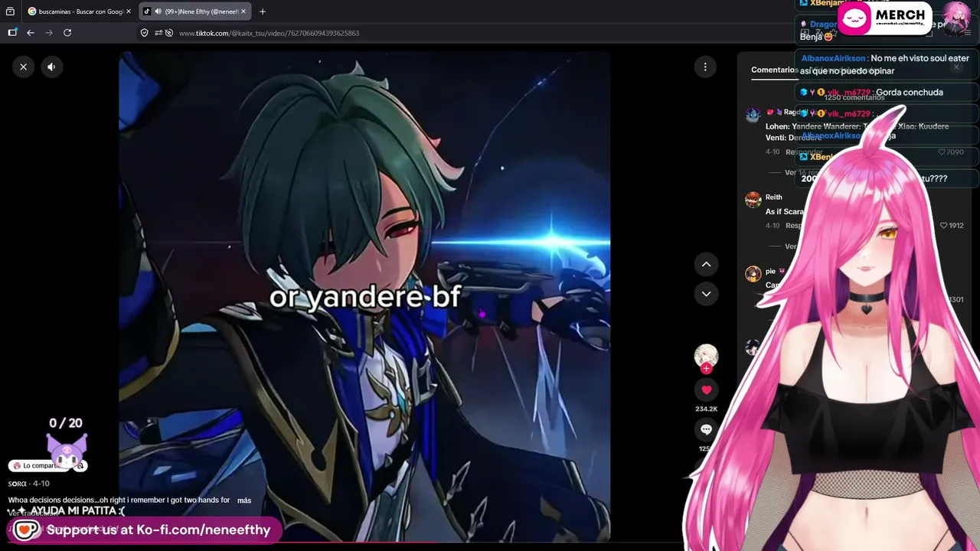Like the video with the heart

pyautogui.click(x=706, y=390)
